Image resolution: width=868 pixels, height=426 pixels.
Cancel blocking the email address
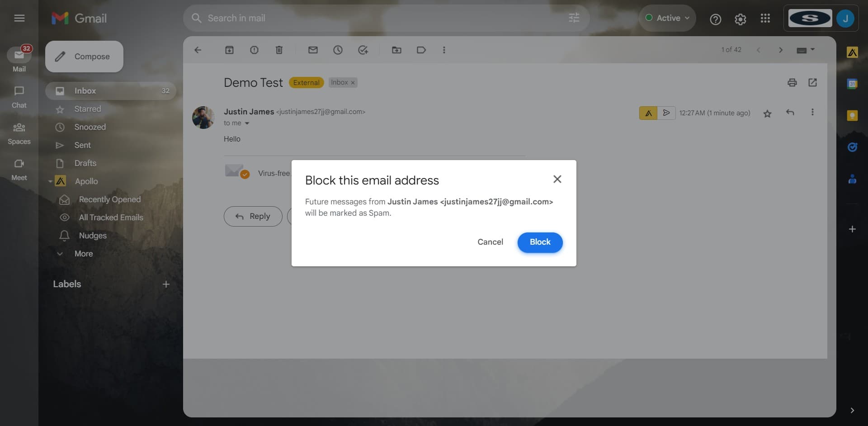pos(490,242)
